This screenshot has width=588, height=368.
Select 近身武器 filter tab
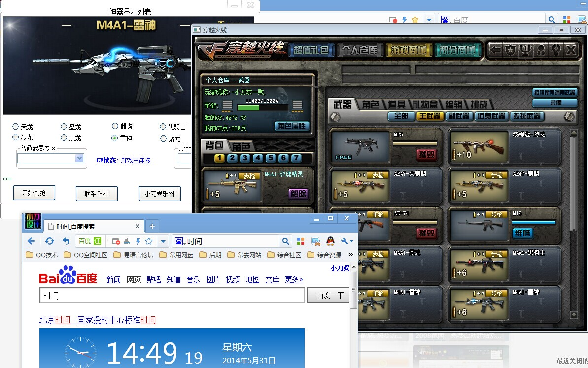(x=491, y=116)
